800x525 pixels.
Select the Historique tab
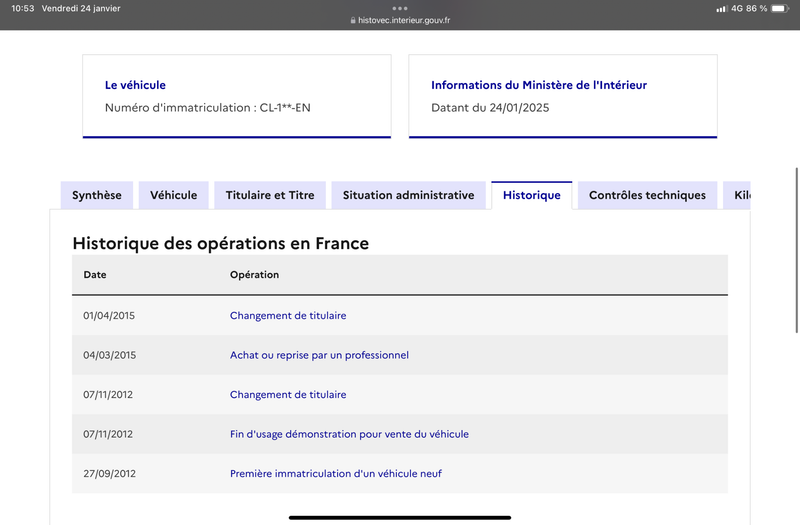pos(532,195)
